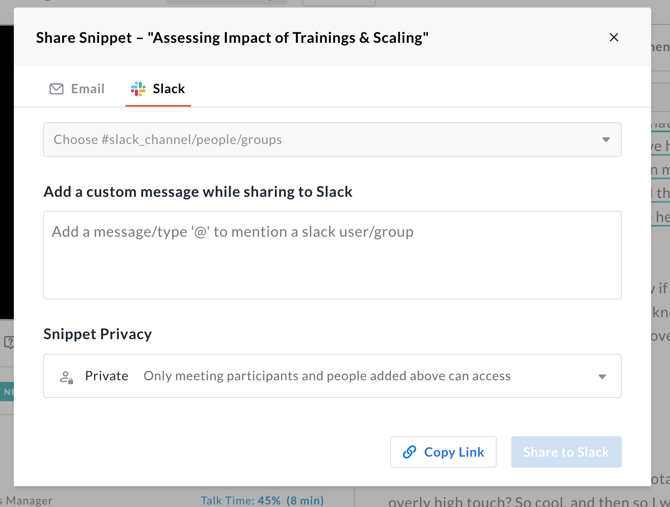Click the Only meeting participants description text
The width and height of the screenshot is (670, 507).
coord(327,376)
